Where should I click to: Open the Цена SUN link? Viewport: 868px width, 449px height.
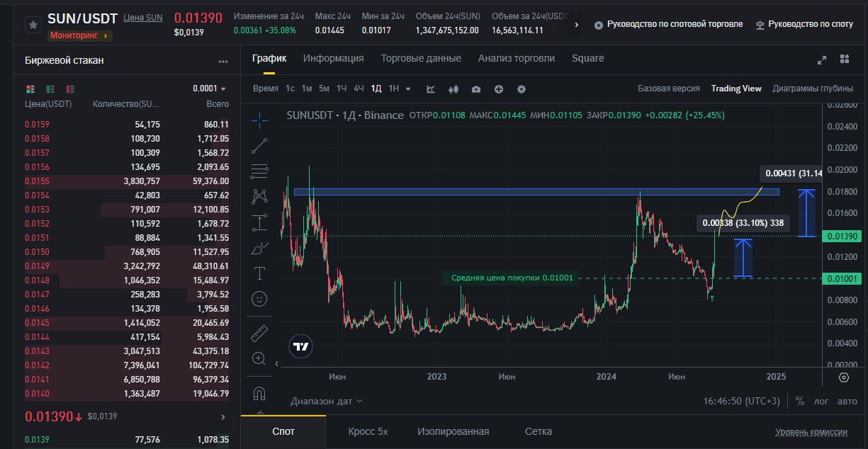coord(142,18)
